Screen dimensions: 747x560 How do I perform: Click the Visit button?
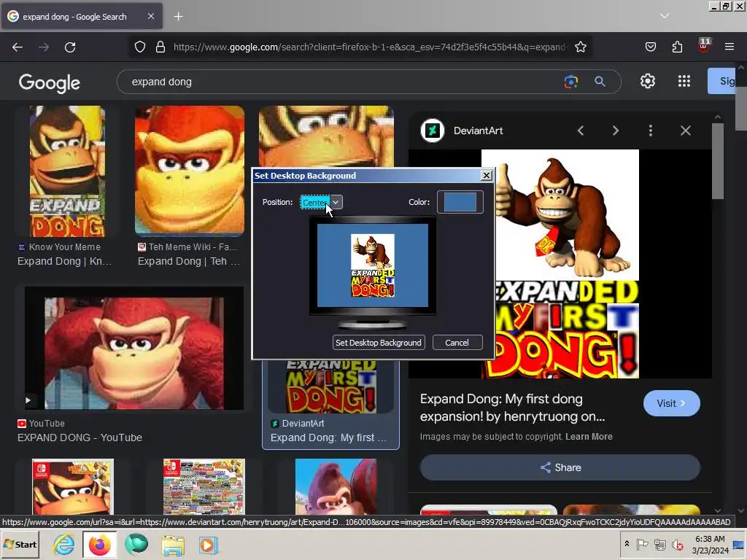[671, 403]
